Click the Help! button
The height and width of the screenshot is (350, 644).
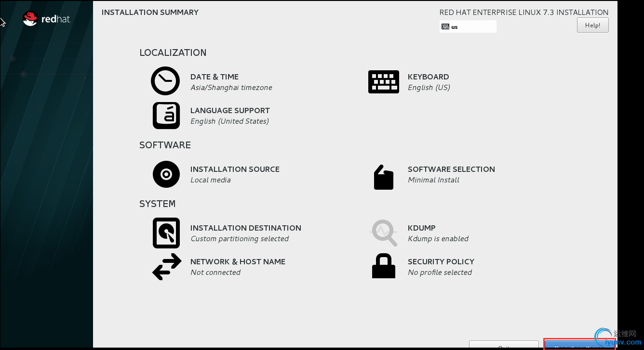pos(593,26)
